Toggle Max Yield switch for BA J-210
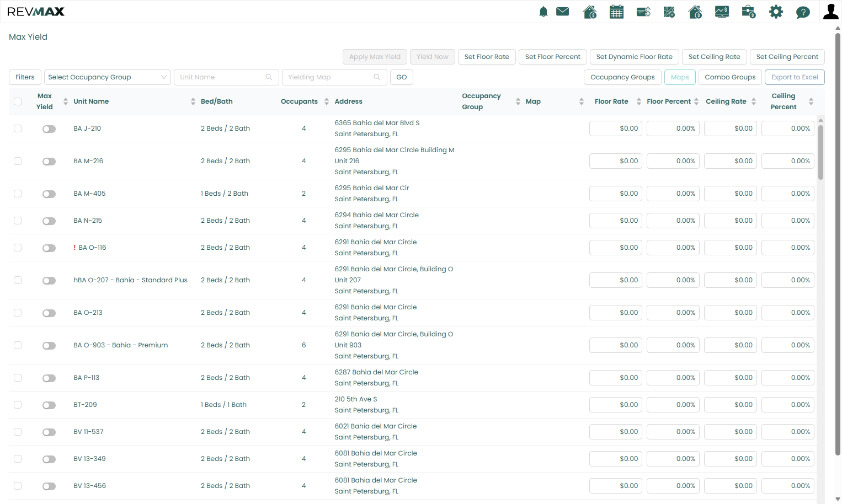 (49, 129)
